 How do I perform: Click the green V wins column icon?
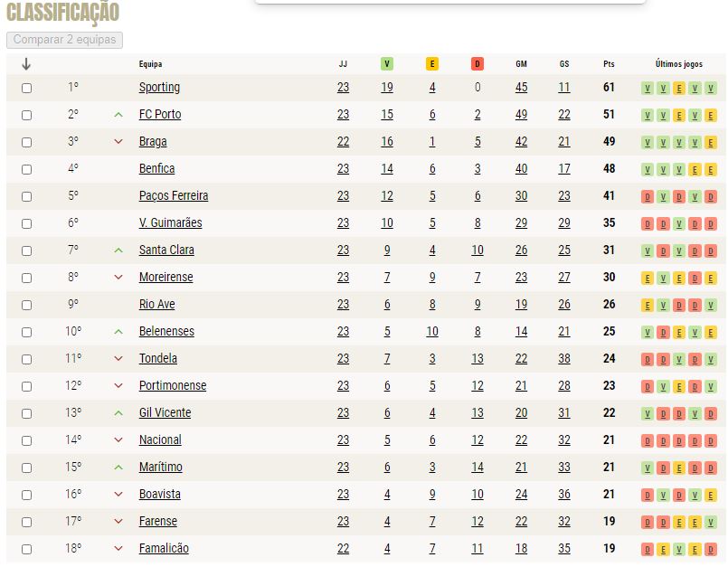[387, 64]
